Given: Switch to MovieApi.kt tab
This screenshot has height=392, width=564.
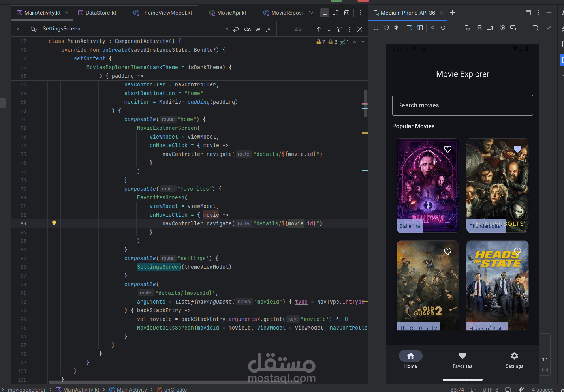Looking at the screenshot, I should pyautogui.click(x=227, y=13).
